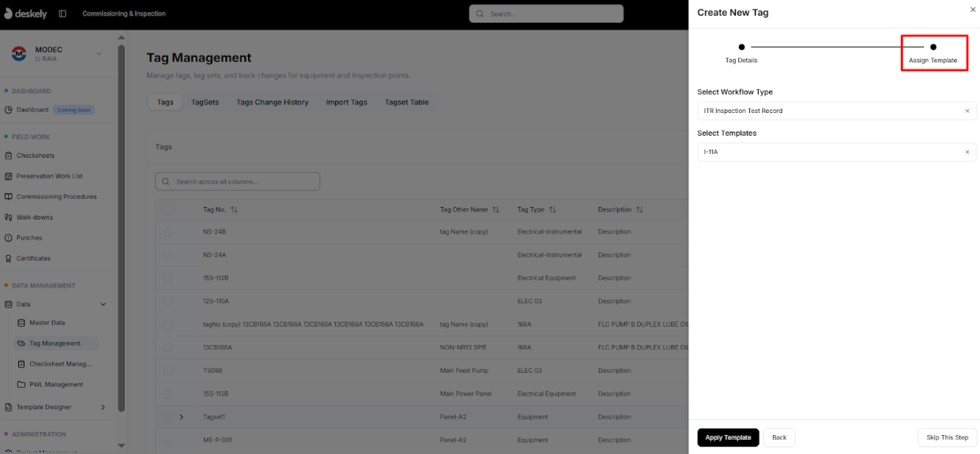Check the 12S-110A row checkbox

coord(168,302)
